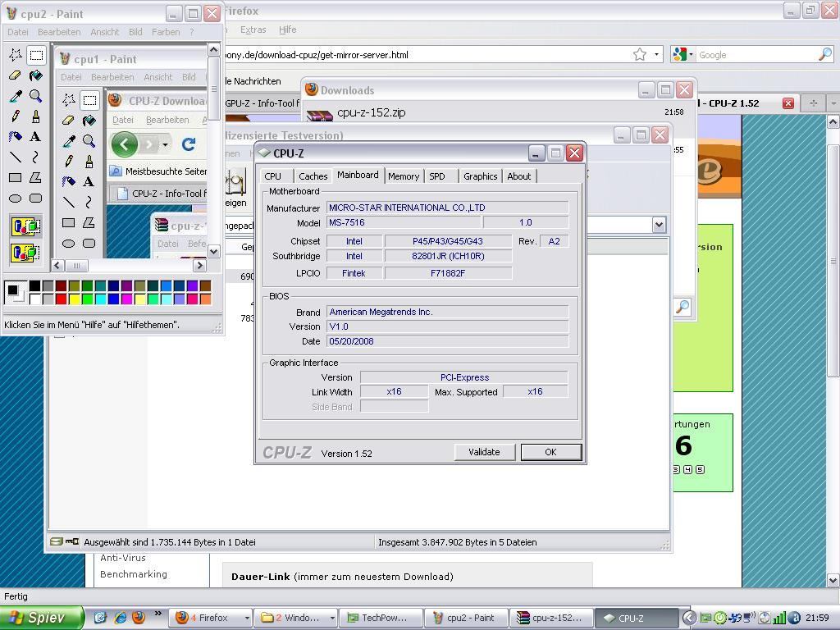The image size is (840, 630).
Task: Select the Text tool in cpu2 Paint
Action: click(36, 137)
